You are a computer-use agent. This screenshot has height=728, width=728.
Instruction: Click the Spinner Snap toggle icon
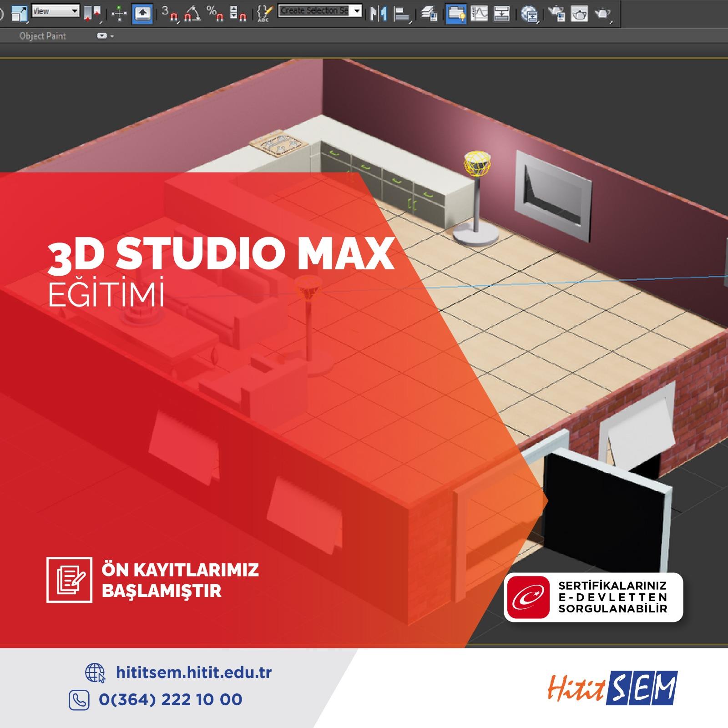click(x=238, y=14)
